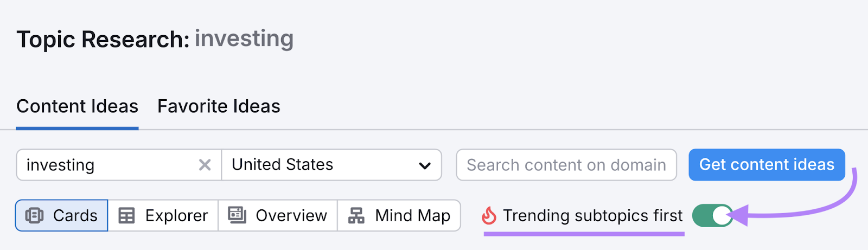Click the Cards view icon
The width and height of the screenshot is (868, 250).
coord(35,216)
